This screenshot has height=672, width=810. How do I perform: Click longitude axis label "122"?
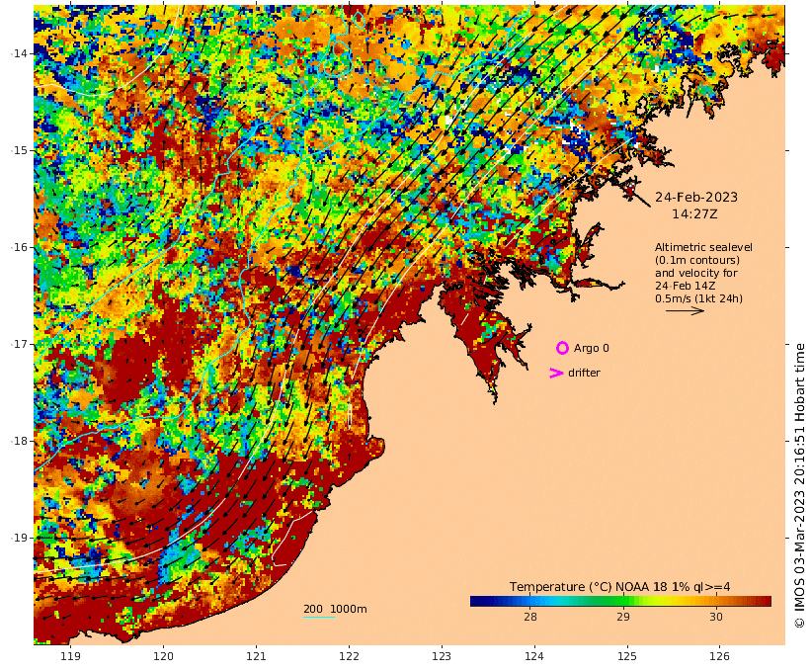point(349,656)
